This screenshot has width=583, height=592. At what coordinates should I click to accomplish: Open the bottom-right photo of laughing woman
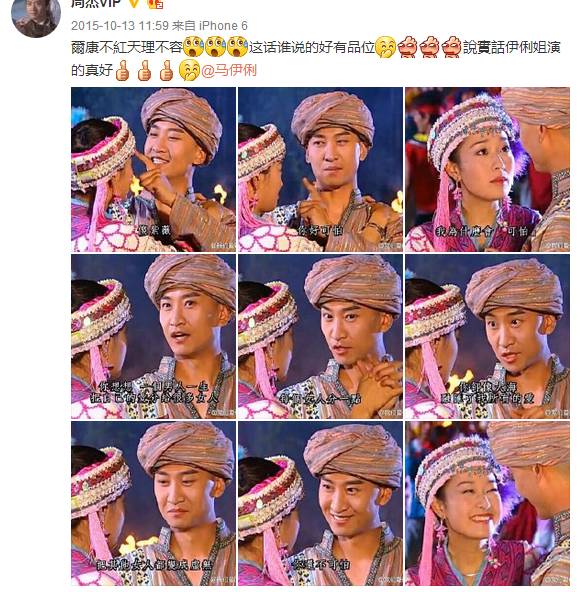coord(487,504)
